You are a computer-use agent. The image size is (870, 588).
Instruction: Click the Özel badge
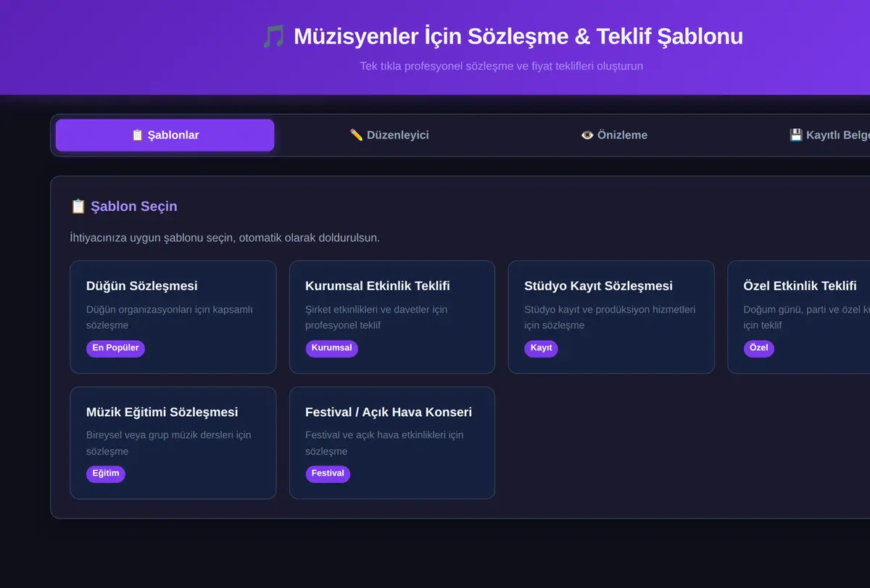[758, 348]
